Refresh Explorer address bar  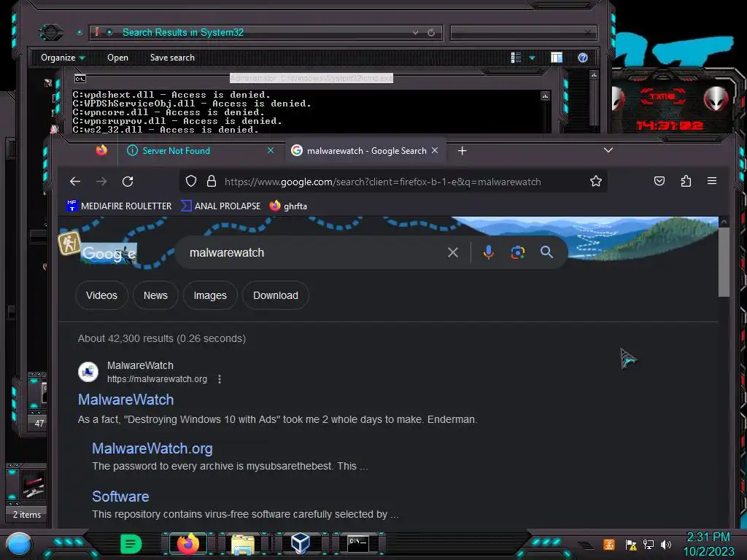point(431,32)
